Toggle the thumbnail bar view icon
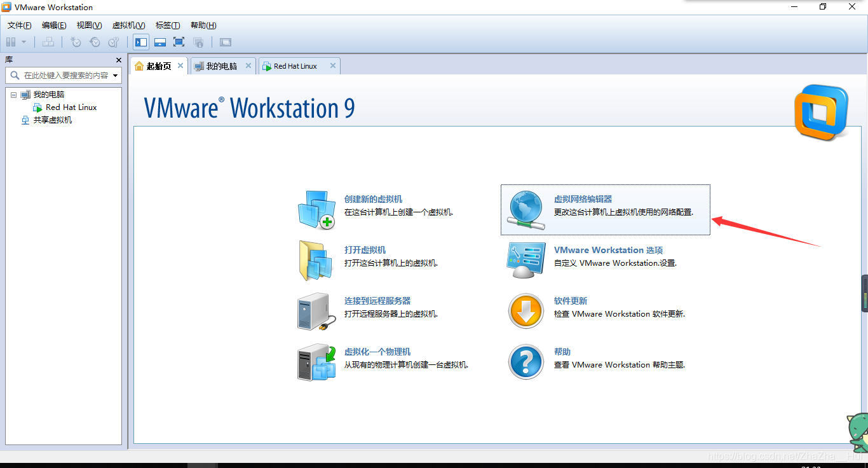 point(160,42)
